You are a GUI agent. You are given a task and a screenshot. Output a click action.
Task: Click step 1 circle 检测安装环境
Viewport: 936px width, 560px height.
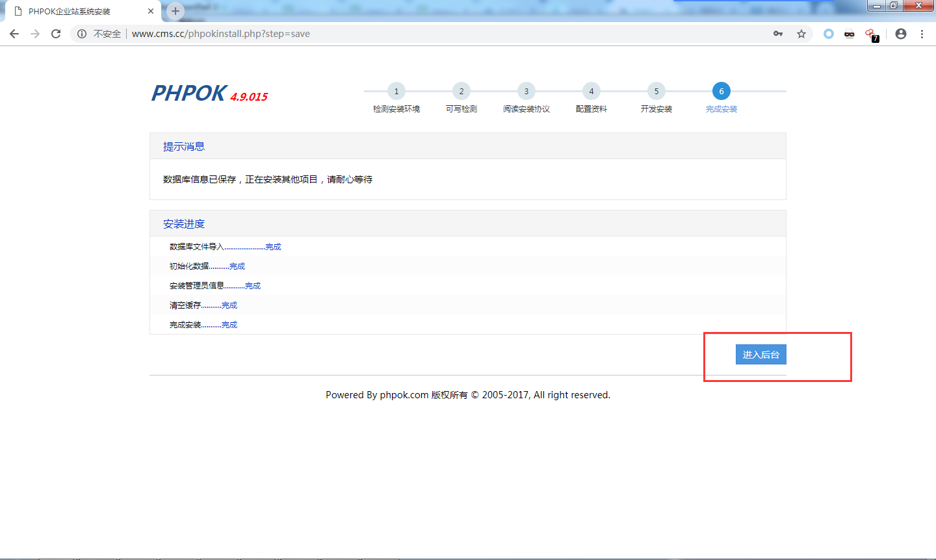pos(396,92)
